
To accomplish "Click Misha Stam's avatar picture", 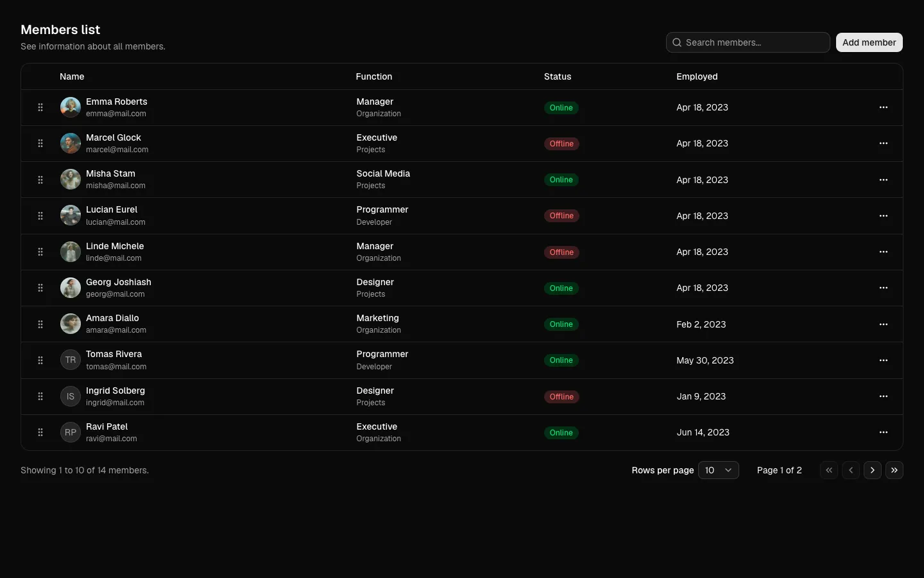I will click(71, 179).
